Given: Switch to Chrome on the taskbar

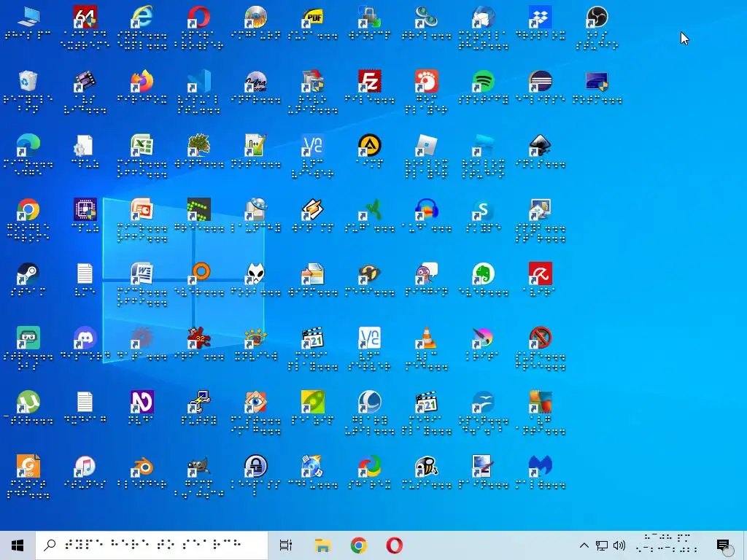Looking at the screenshot, I should tap(358, 545).
